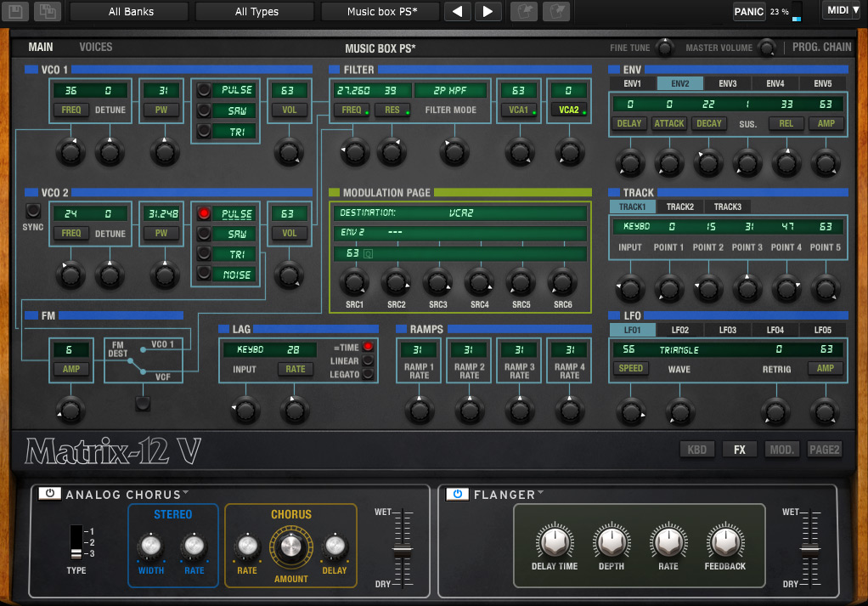
Task: Toggle Flanger power button
Action: [457, 494]
